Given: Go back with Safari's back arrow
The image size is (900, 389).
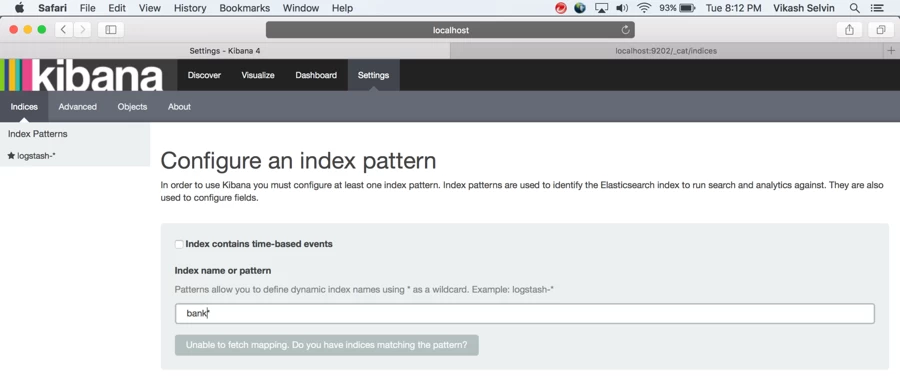Looking at the screenshot, I should (x=63, y=30).
